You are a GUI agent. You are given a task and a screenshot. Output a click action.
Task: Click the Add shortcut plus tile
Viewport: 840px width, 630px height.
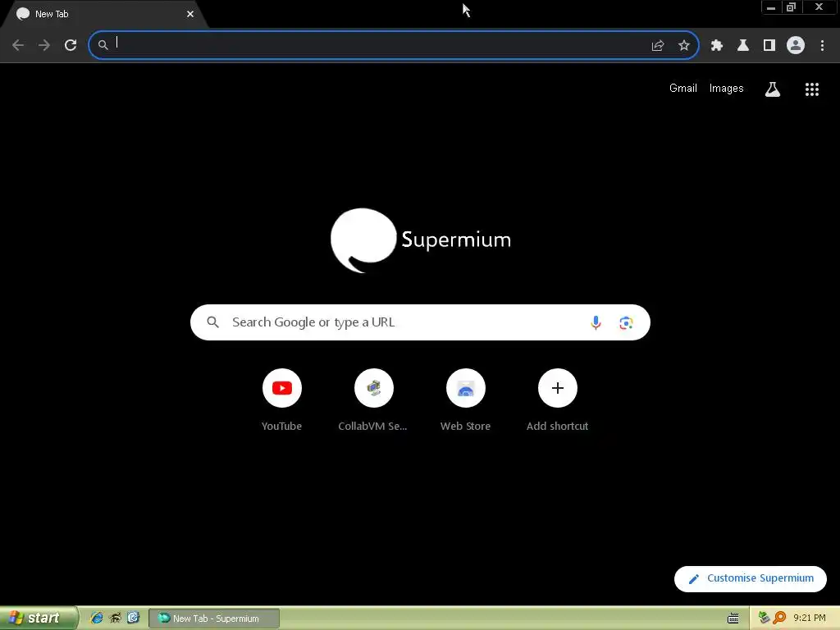coord(557,400)
